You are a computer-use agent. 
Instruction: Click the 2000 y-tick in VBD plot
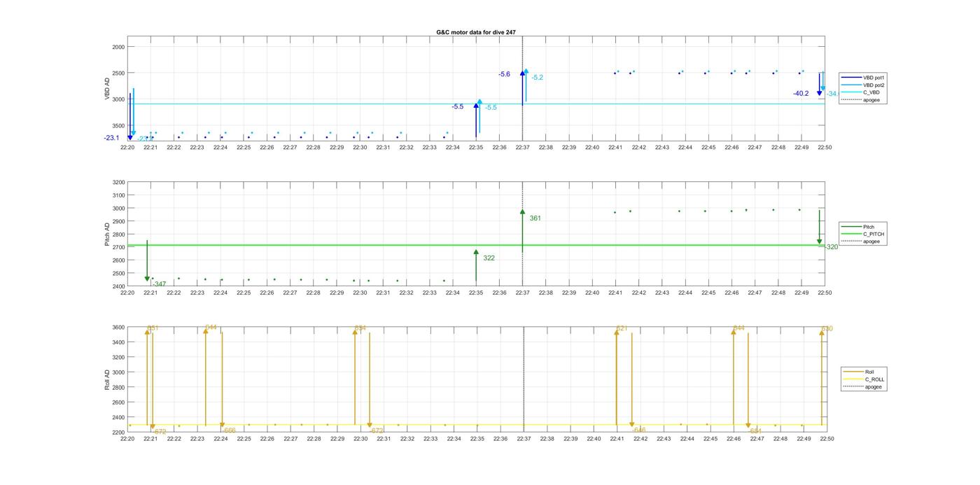(118, 47)
